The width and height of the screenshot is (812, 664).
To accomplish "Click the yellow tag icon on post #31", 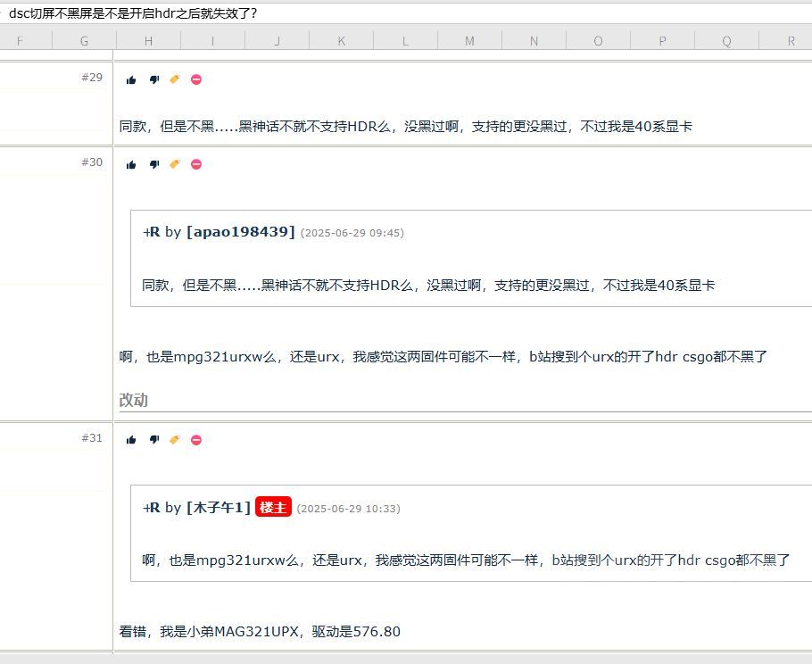I will (x=174, y=439).
